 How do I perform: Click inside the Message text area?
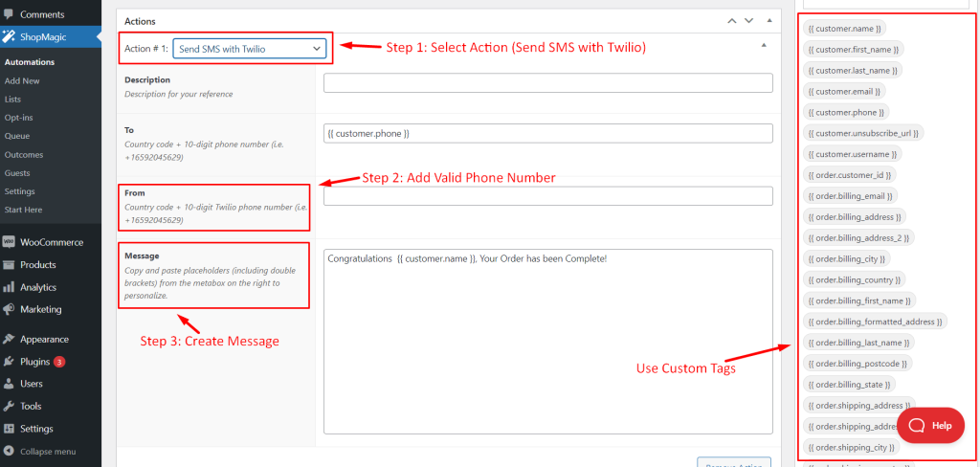point(548,342)
